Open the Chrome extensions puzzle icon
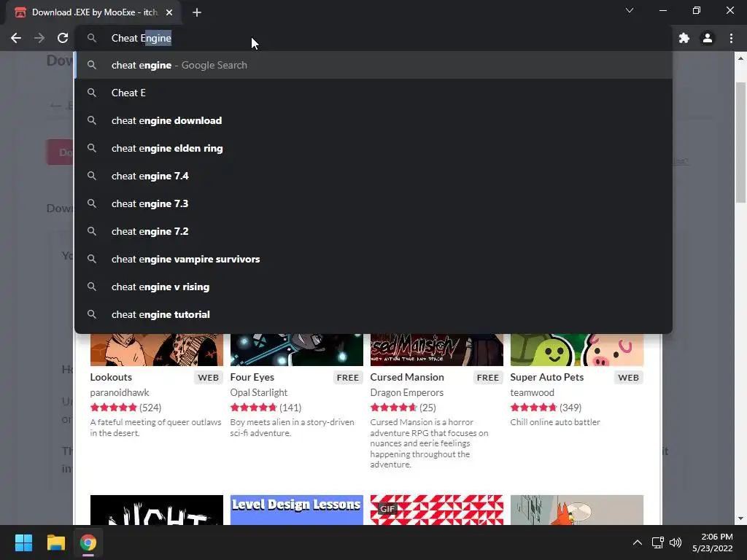Viewport: 747px width, 560px height. click(x=684, y=38)
